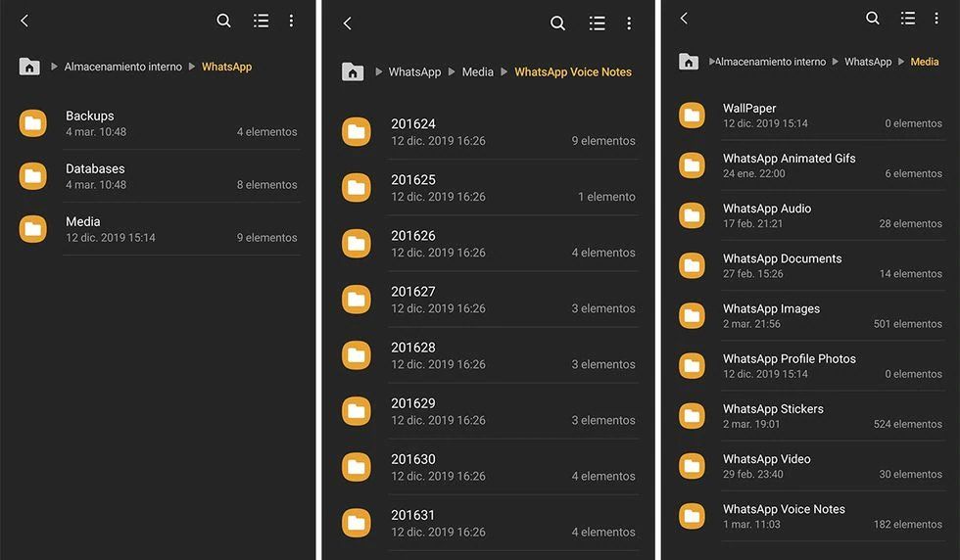This screenshot has width=960, height=560.
Task: Open three-dot options menu in the middle panel
Action: click(629, 23)
